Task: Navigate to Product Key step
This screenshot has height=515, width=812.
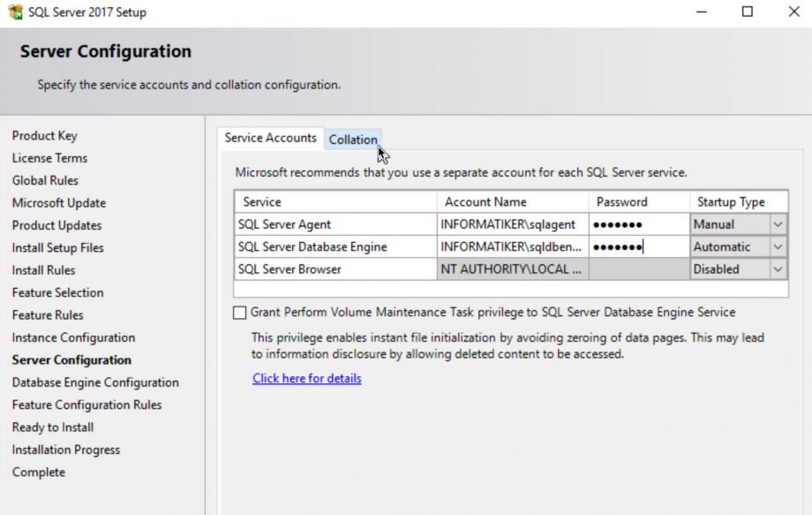Action: click(x=45, y=135)
